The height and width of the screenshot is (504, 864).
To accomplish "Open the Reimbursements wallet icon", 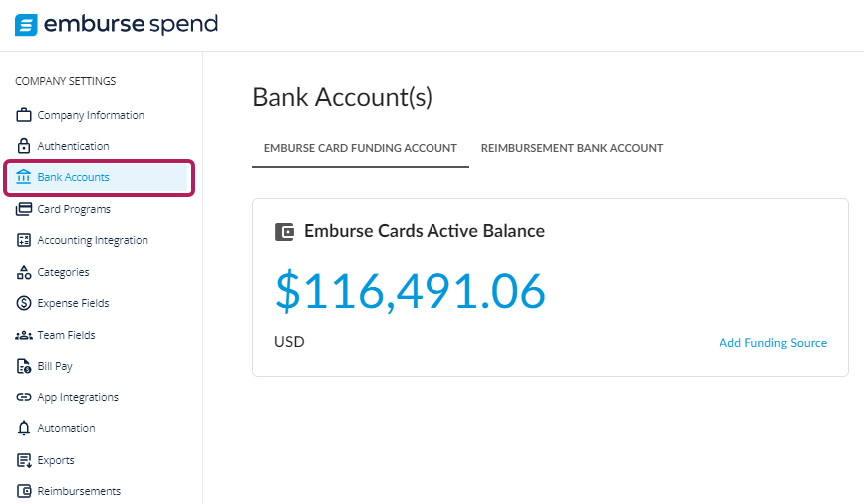I will (x=24, y=491).
